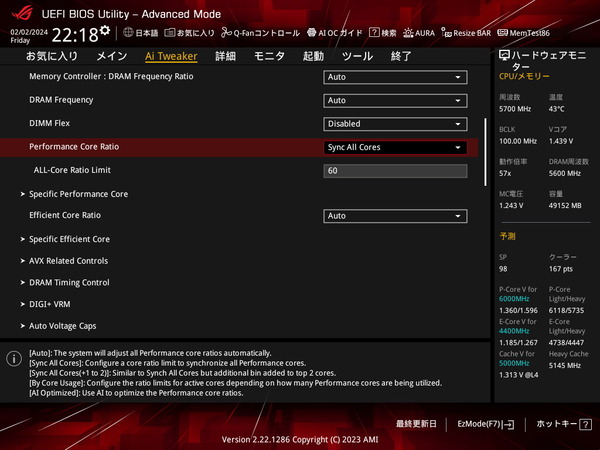The image size is (600, 450).
Task: Click the 22:18 clock display
Action: pos(75,35)
